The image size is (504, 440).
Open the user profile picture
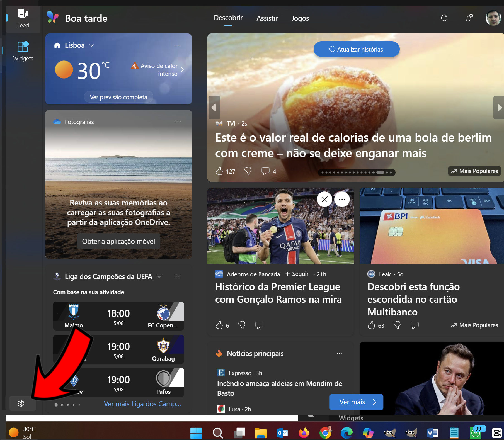pyautogui.click(x=493, y=18)
